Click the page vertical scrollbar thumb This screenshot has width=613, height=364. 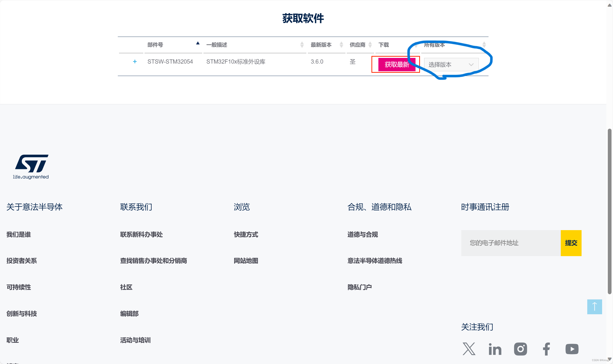610,211
